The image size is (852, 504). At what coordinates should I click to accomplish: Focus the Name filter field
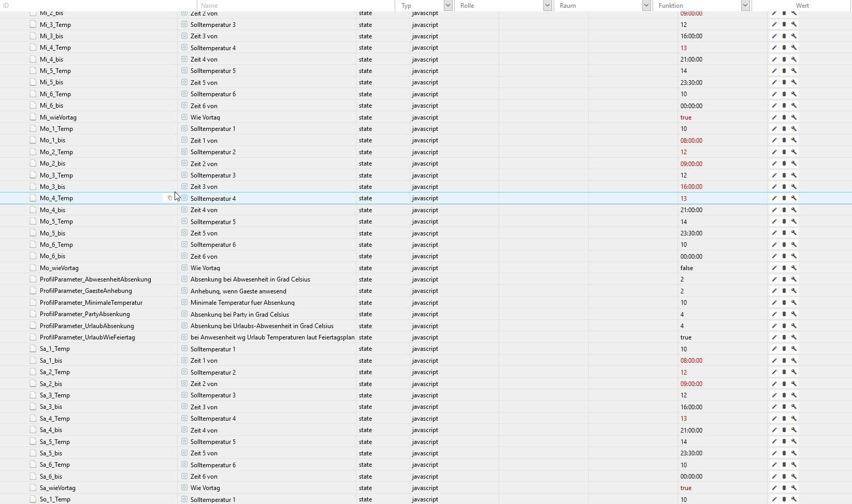tap(295, 5)
